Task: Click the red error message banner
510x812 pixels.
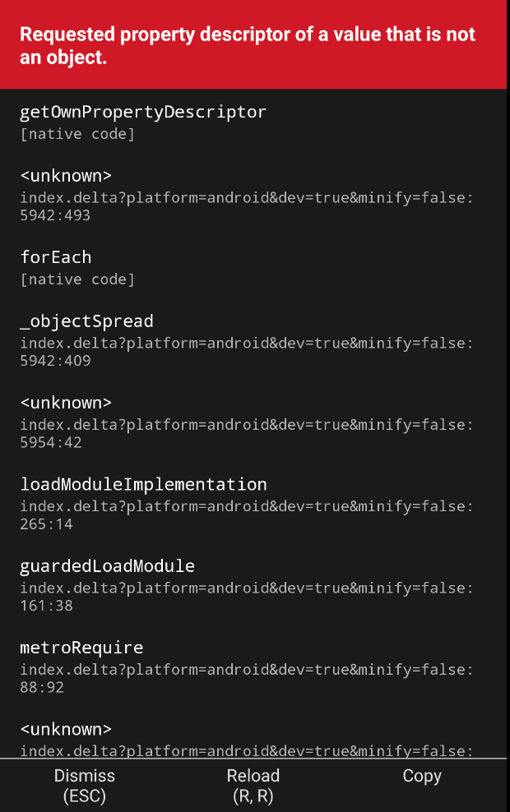Action: point(255,44)
